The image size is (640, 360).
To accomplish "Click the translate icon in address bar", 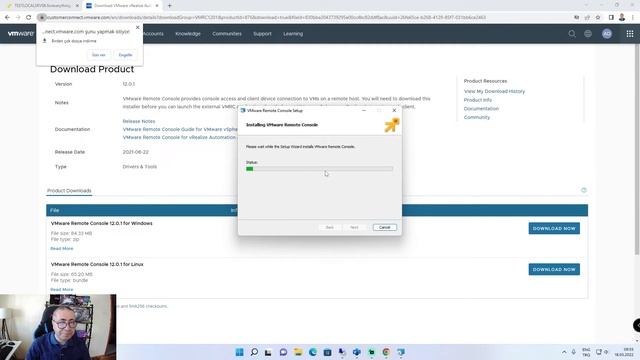I will click(x=576, y=18).
